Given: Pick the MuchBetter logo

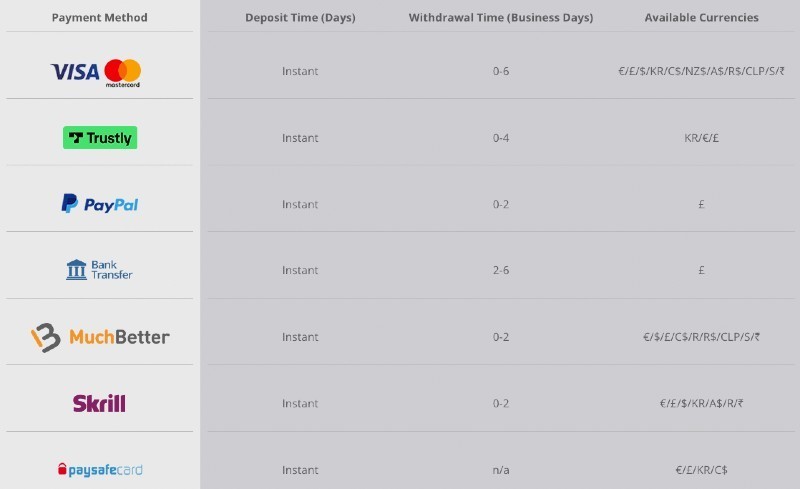Looking at the screenshot, I should 100,337.
